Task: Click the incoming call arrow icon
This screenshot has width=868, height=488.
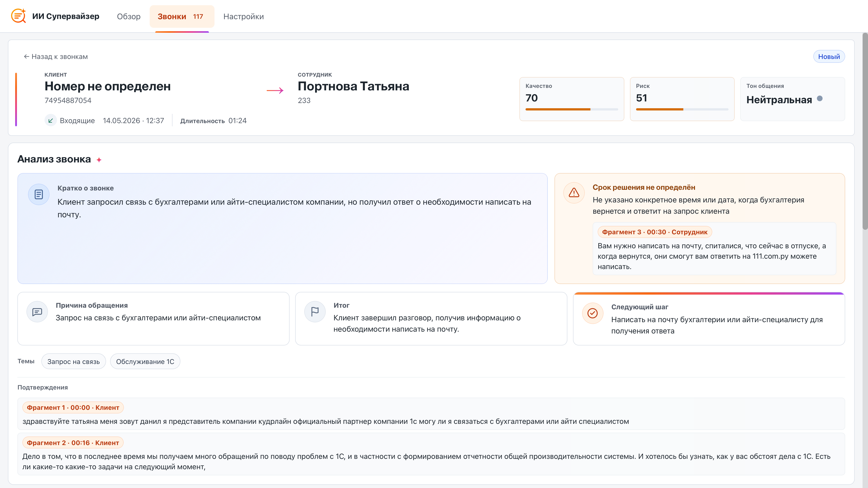Action: pyautogui.click(x=50, y=121)
